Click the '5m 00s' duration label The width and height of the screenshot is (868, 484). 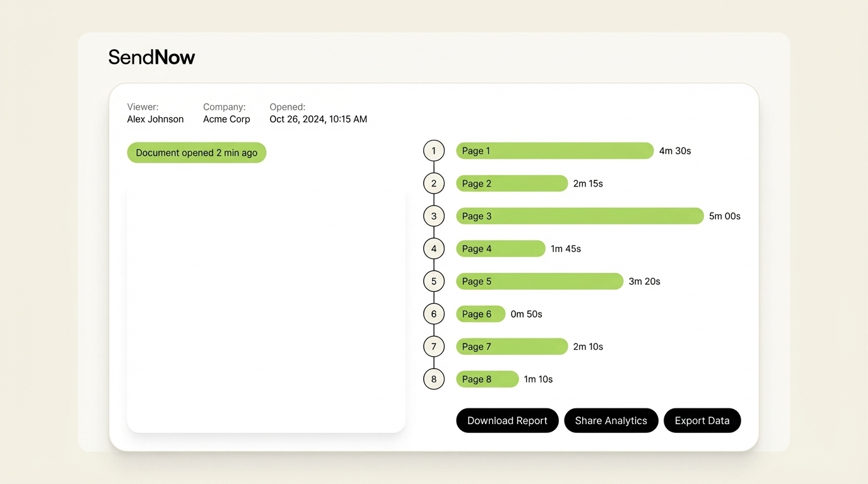(724, 216)
